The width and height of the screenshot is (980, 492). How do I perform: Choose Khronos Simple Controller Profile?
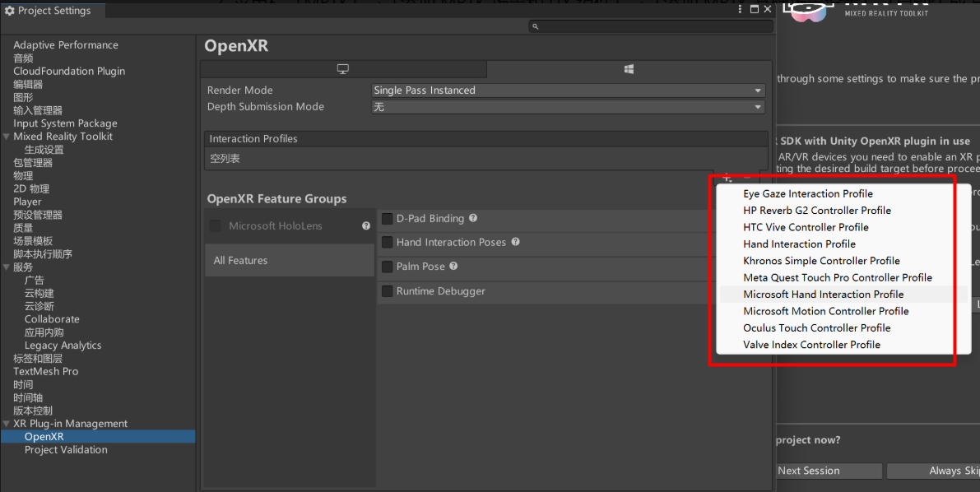coord(821,262)
